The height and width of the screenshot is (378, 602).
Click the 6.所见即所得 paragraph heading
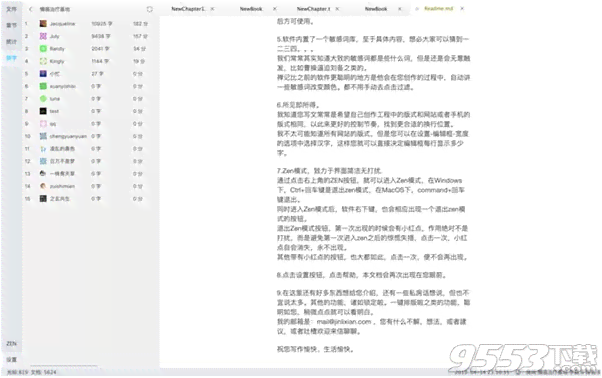pyautogui.click(x=298, y=105)
